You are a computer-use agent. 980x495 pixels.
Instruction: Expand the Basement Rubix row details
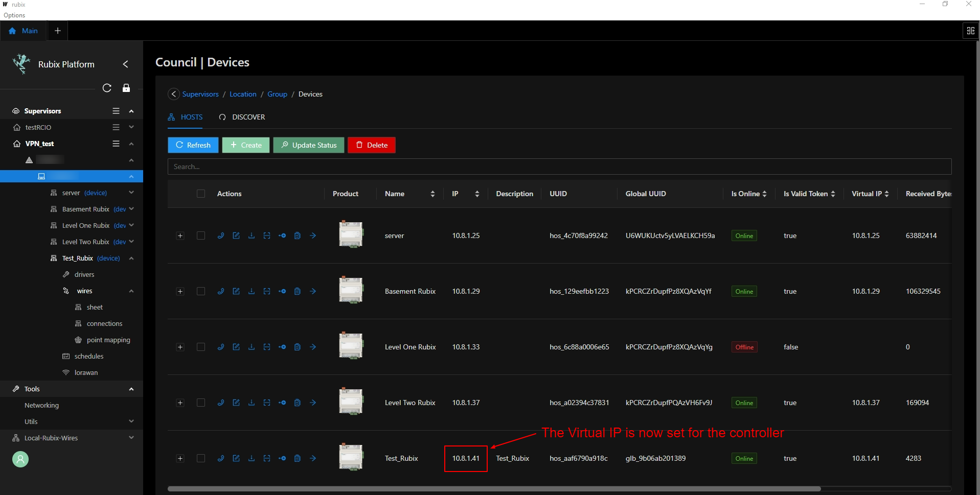pyautogui.click(x=180, y=291)
